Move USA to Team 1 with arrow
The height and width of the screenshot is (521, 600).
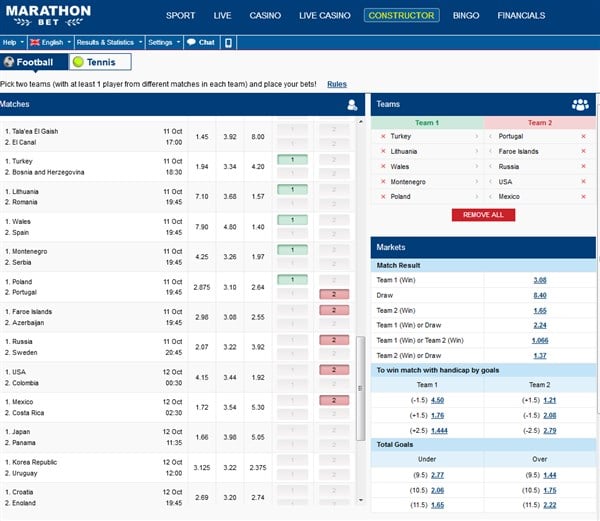click(490, 181)
